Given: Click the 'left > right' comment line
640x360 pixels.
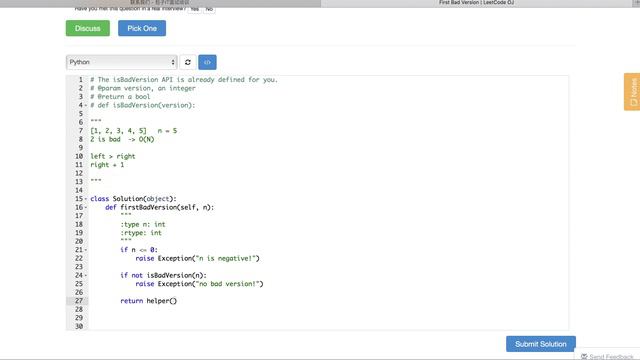Looking at the screenshot, I should 113,156.
